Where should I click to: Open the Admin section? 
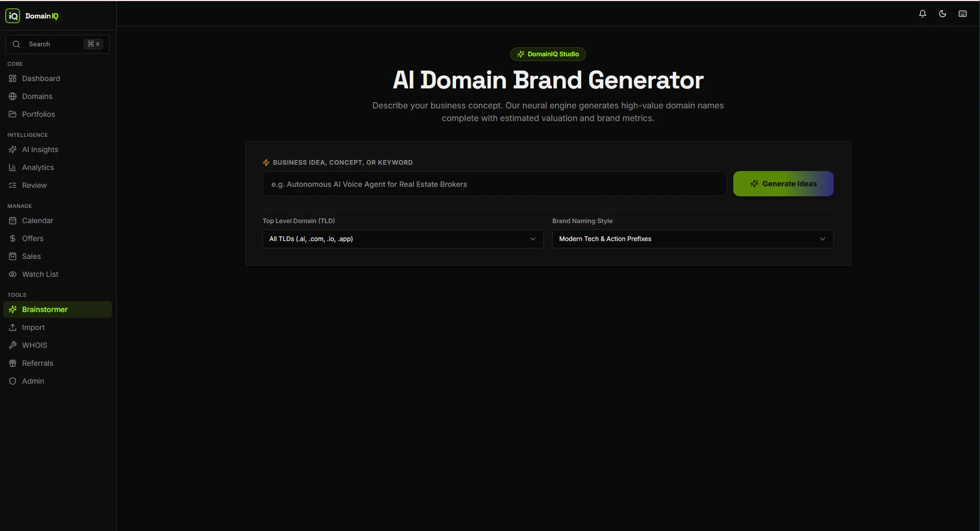[x=57, y=381]
